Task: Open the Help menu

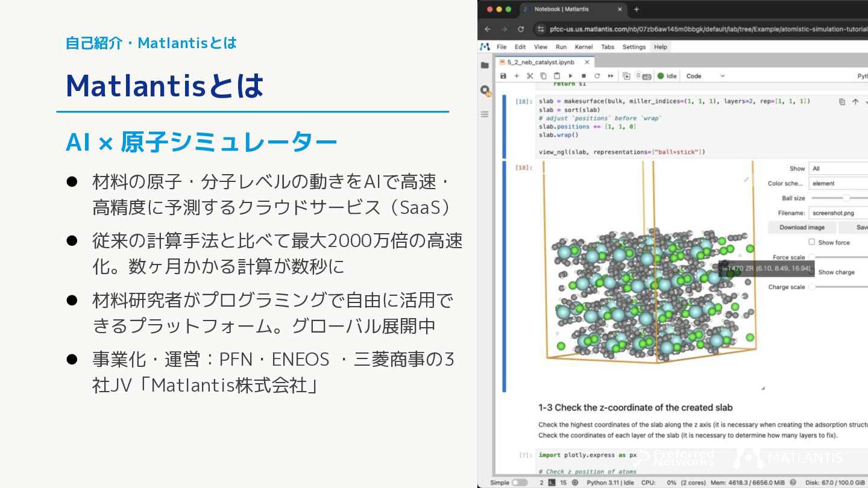Action: (x=661, y=47)
